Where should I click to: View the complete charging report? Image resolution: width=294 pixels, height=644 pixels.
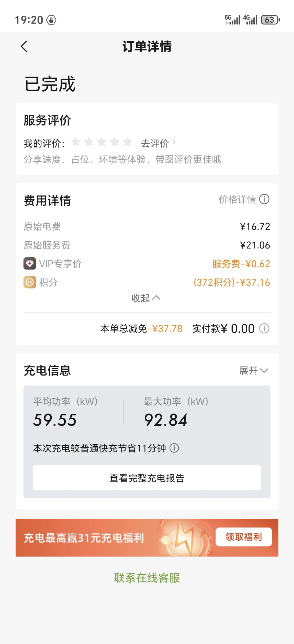(147, 478)
